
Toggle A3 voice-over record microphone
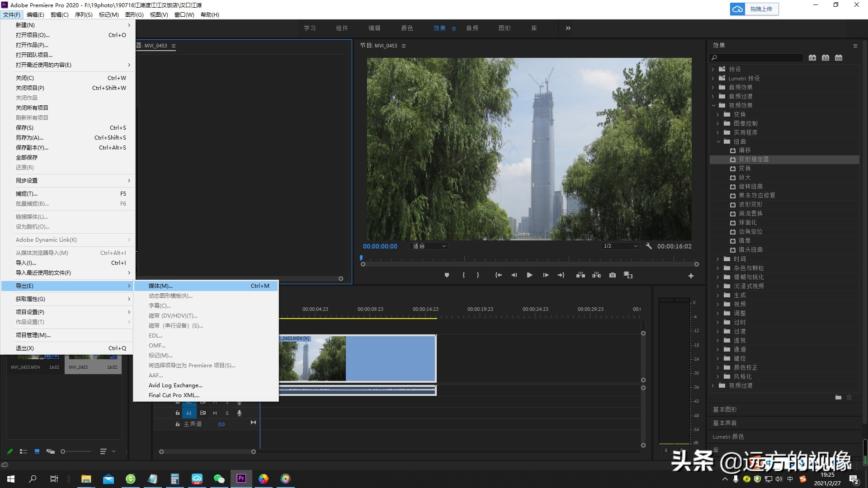239,413
